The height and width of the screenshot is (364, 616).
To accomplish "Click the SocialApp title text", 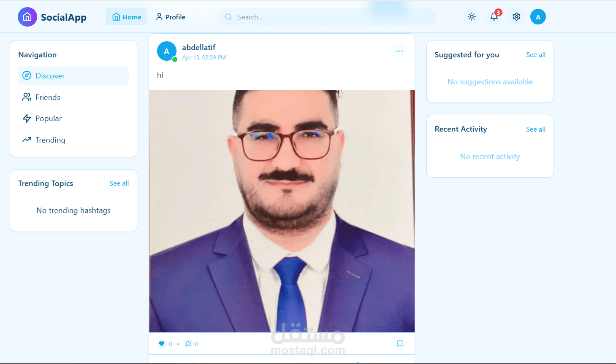I will coord(64,17).
